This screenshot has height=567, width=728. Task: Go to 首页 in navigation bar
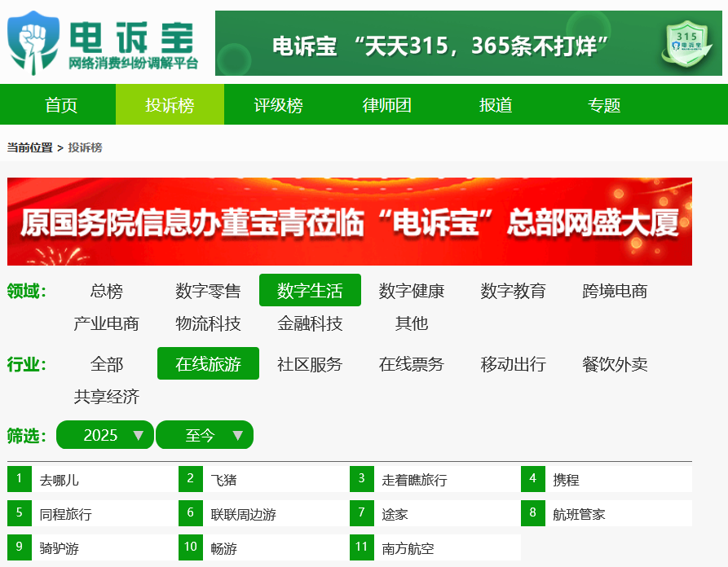[x=61, y=105]
